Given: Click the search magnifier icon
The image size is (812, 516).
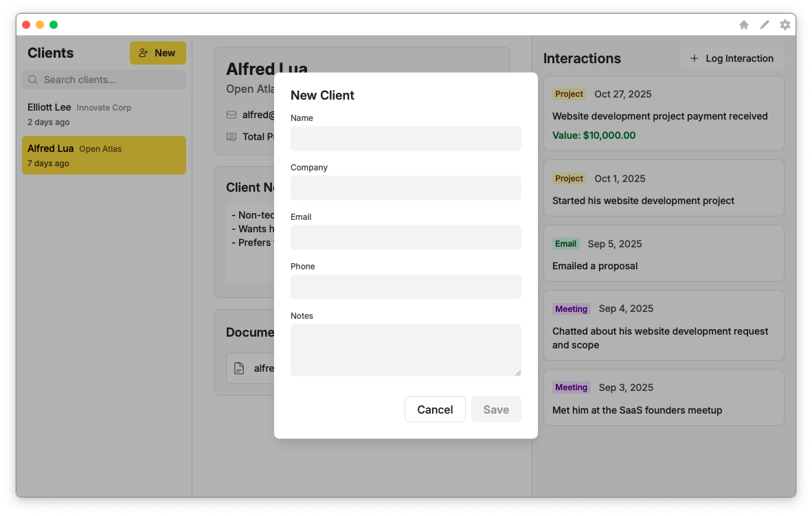Looking at the screenshot, I should point(33,80).
